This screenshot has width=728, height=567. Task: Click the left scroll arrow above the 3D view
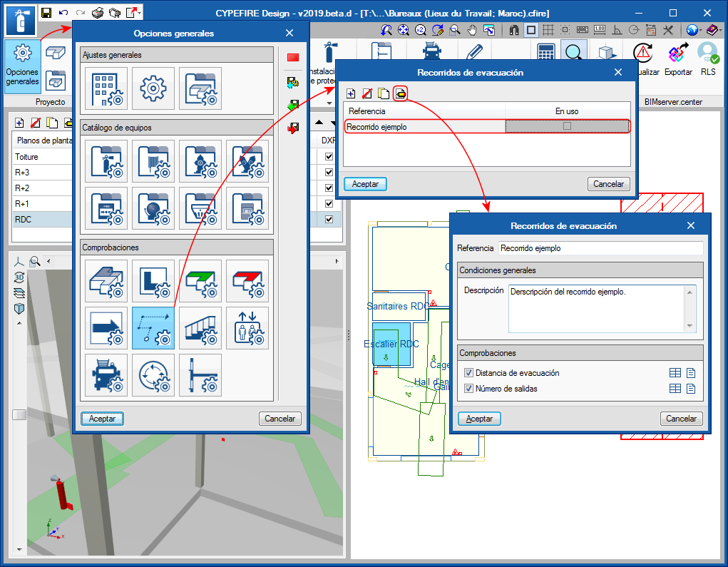[48, 262]
